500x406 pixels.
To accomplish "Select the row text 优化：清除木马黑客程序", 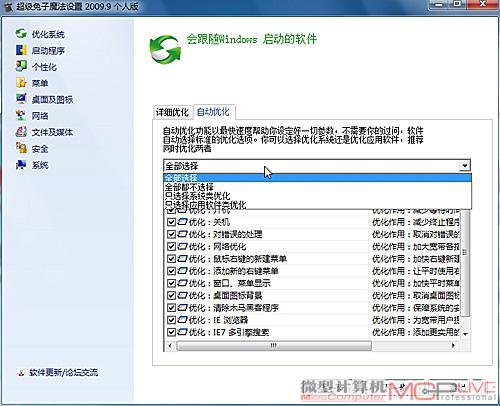I will (x=234, y=308).
